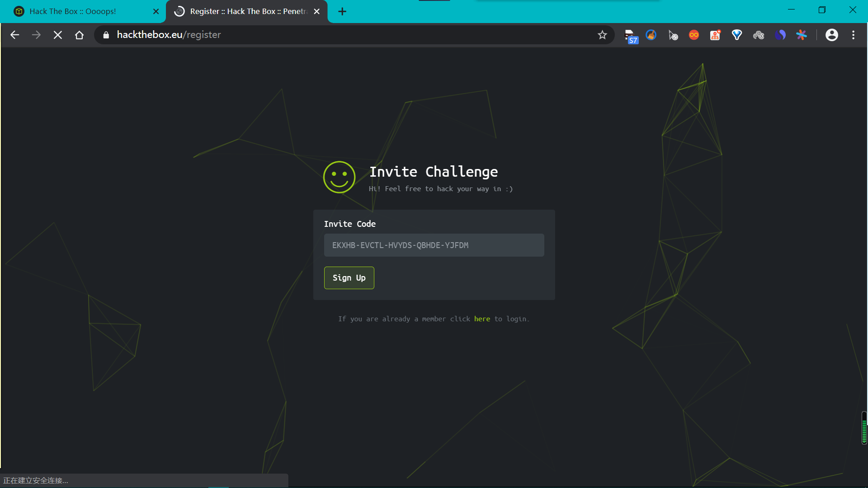Stop loading the page
The width and height of the screenshot is (868, 488).
58,35
